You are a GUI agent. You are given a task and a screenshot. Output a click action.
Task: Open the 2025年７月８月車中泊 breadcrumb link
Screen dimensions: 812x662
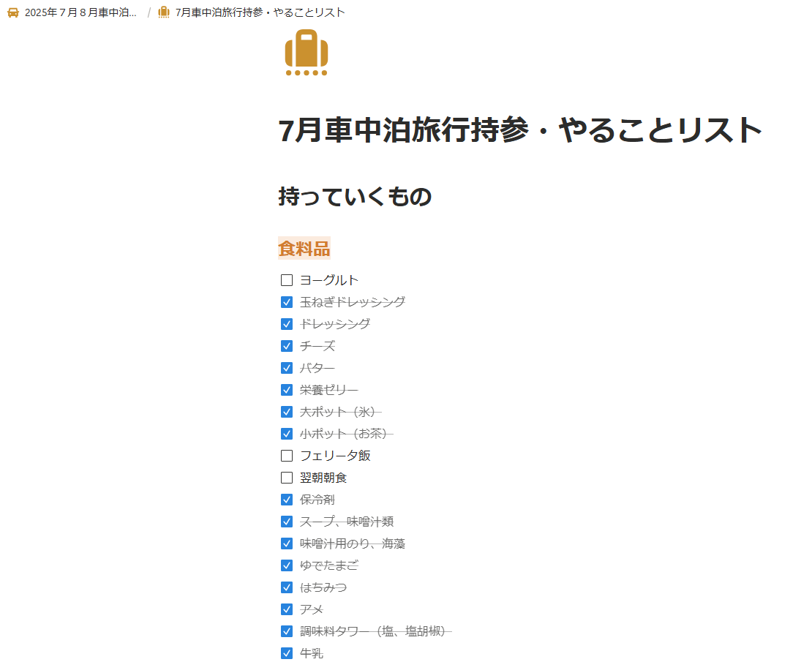pos(80,12)
